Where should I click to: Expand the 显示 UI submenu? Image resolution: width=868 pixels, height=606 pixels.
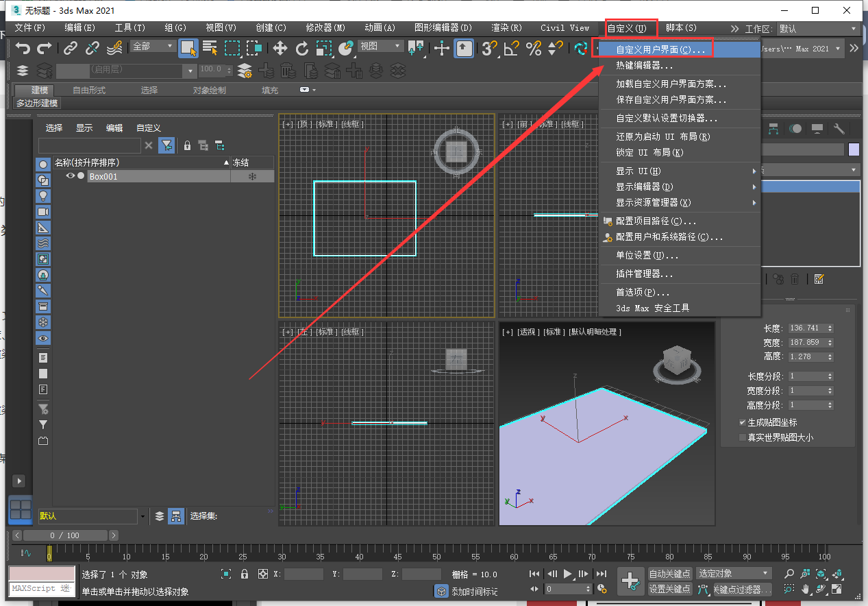(x=680, y=171)
